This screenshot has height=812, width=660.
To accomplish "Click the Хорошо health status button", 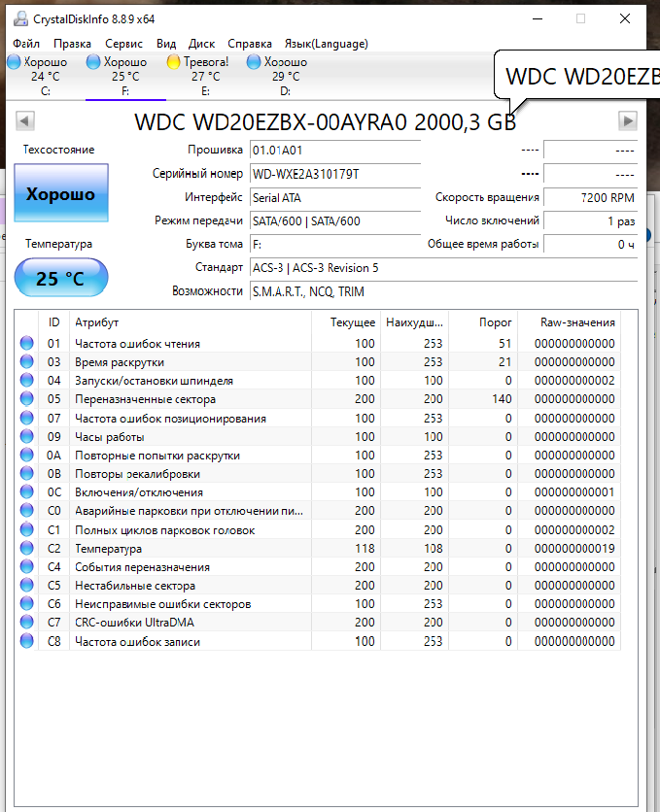I will pyautogui.click(x=61, y=193).
